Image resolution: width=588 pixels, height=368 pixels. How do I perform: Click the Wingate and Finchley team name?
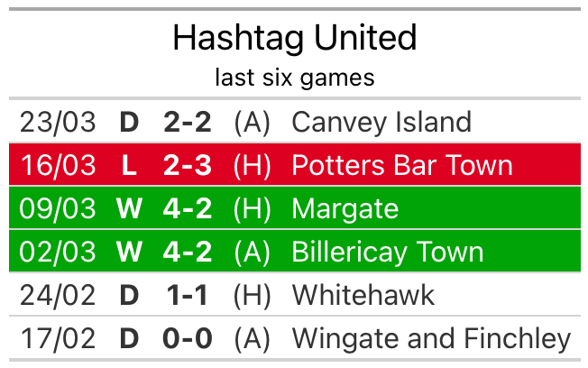coord(431,338)
